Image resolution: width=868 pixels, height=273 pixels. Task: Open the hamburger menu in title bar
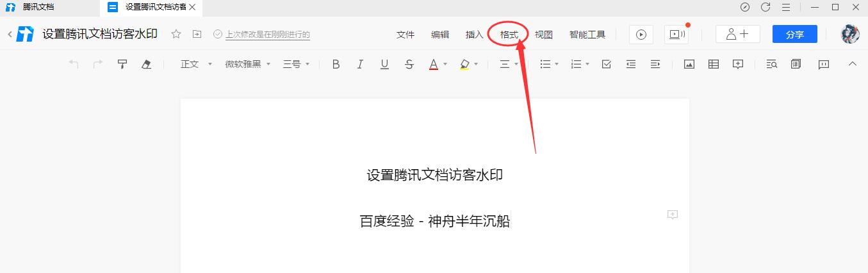785,7
